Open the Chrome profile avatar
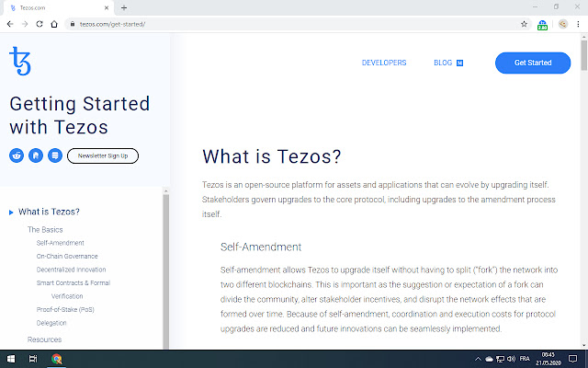 tap(562, 24)
